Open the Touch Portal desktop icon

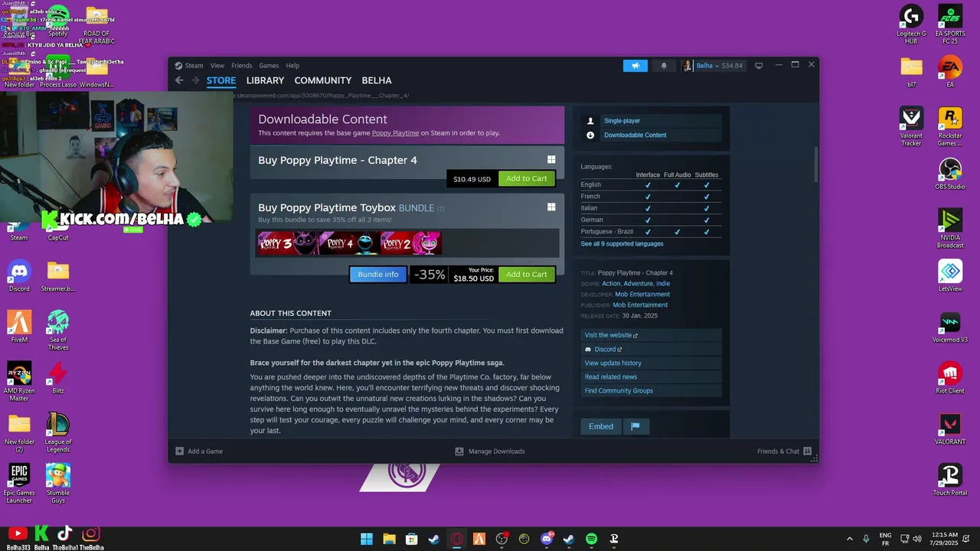point(950,481)
